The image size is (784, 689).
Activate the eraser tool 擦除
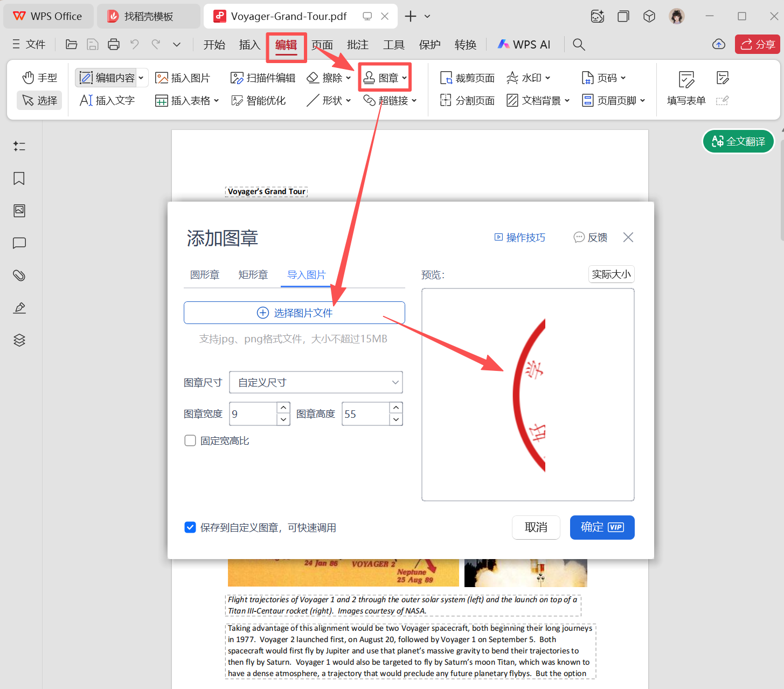pos(327,77)
